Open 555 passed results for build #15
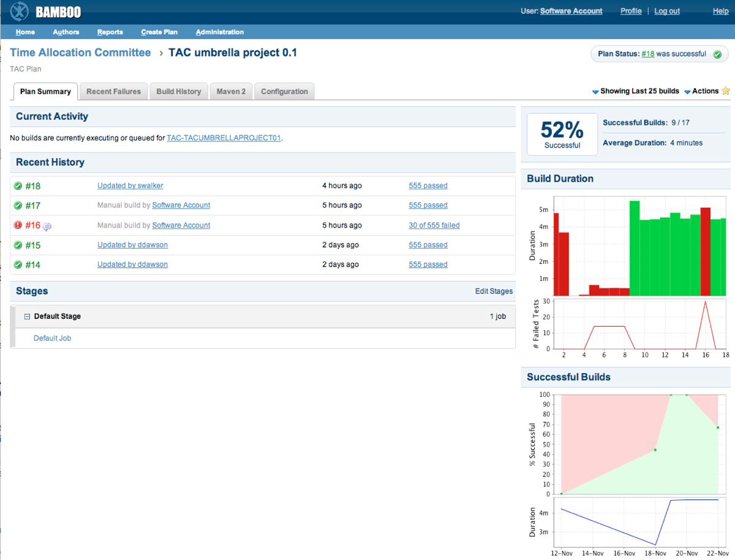735x560 pixels. pos(428,245)
